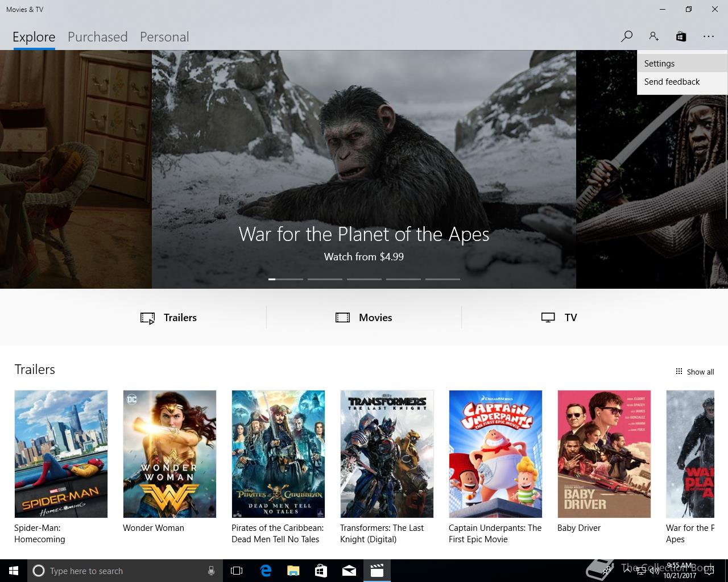Open Spider-Man: Homecoming poster

[61, 454]
